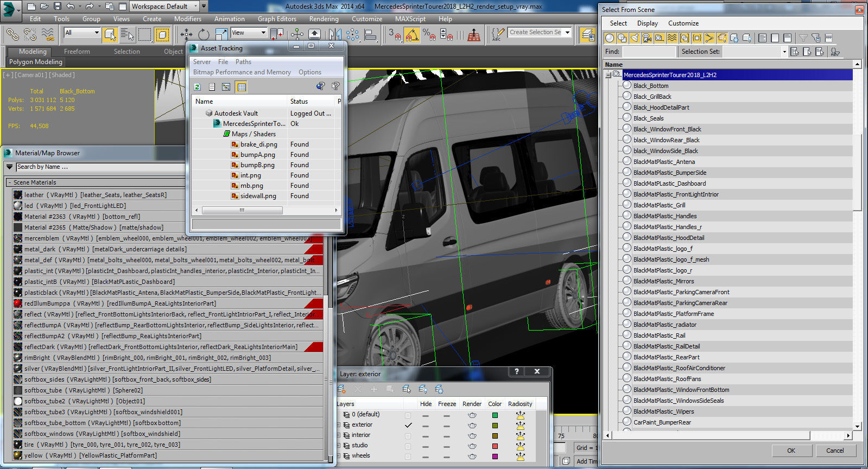Activate the Select and Rotate tool
Viewport: 868px width, 469px height.
(204, 34)
